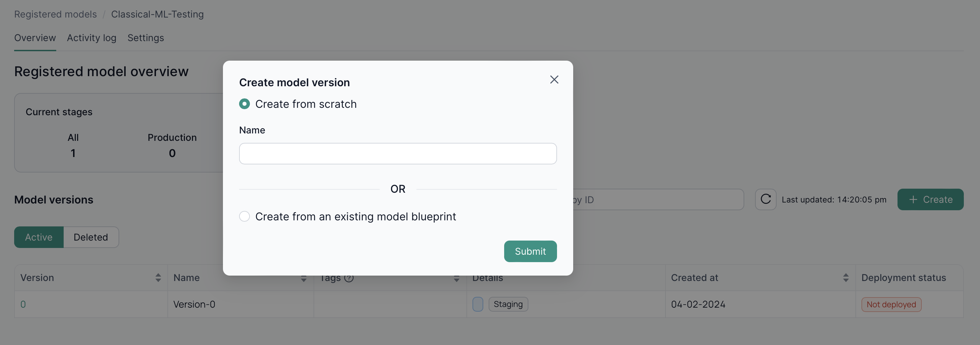Sort the Created at column using its arrows
The width and height of the screenshot is (980, 345).
click(x=845, y=278)
